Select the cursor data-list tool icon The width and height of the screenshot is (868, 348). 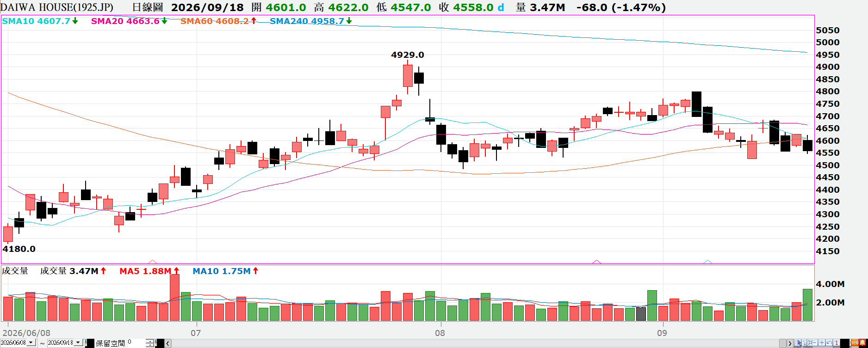pyautogui.click(x=798, y=342)
